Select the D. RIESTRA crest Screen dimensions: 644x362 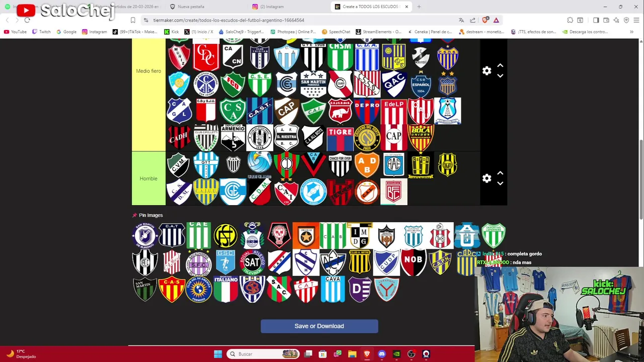tap(286, 138)
